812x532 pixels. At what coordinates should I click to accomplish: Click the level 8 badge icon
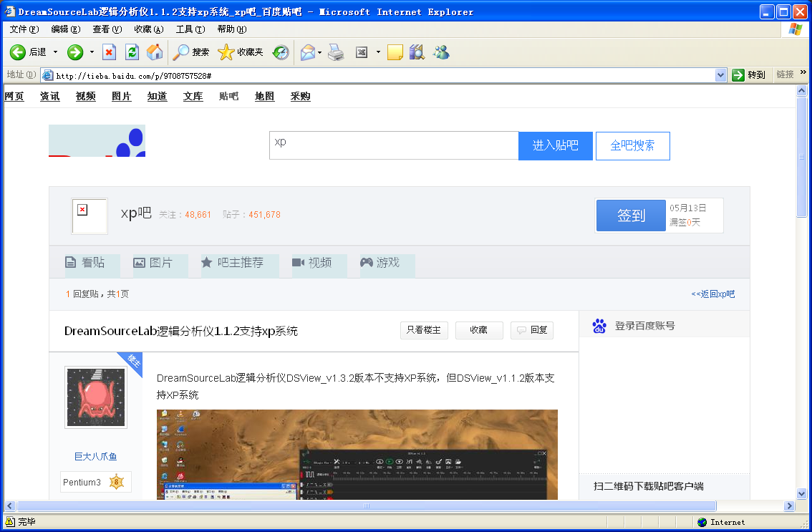[x=117, y=482]
